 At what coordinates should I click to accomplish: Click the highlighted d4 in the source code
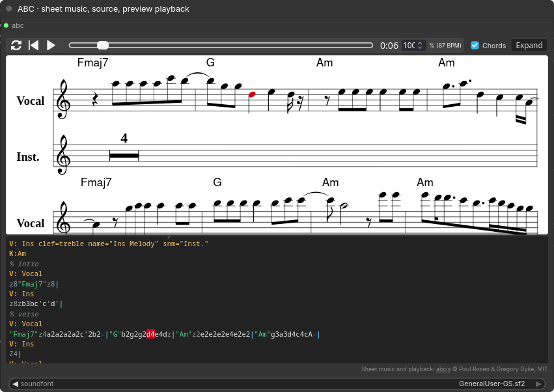tap(150, 334)
